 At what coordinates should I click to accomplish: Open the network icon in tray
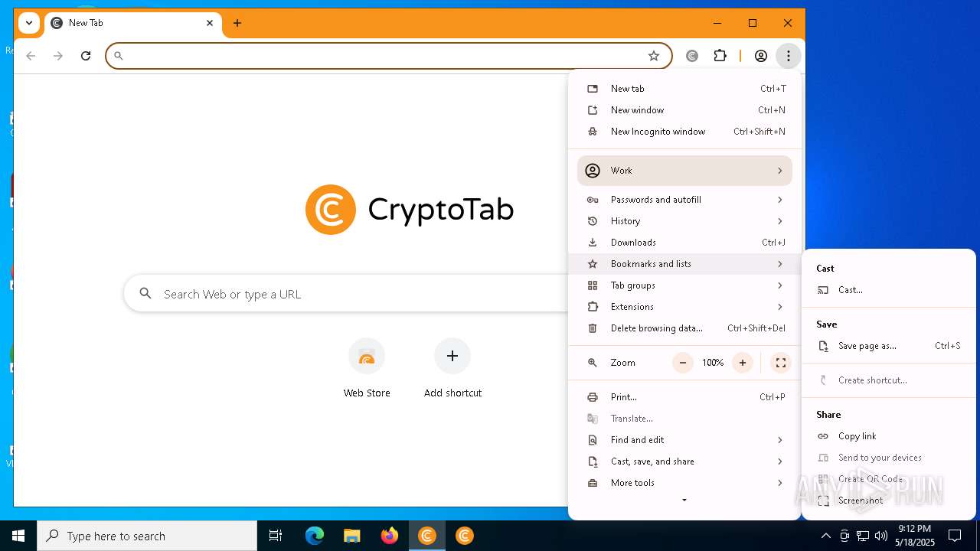pos(863,536)
